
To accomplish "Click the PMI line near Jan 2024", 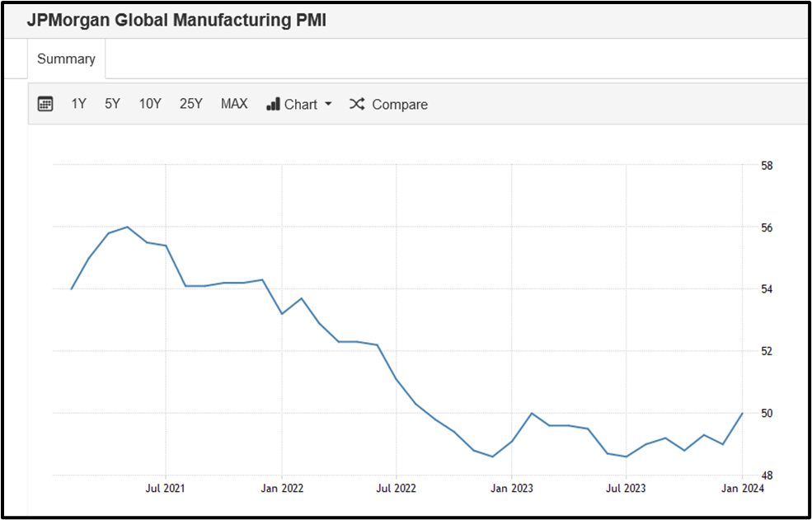I will 741,415.
